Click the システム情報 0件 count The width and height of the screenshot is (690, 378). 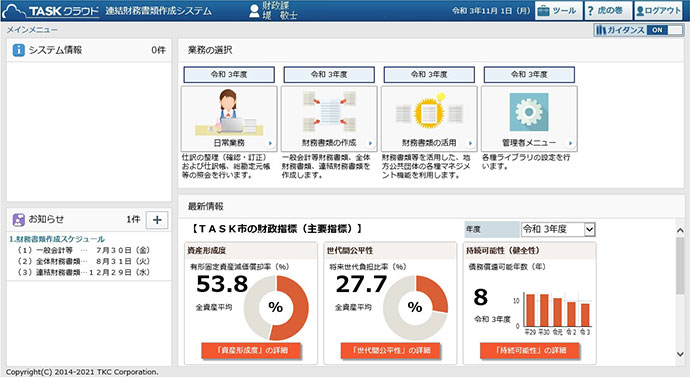tap(158, 50)
